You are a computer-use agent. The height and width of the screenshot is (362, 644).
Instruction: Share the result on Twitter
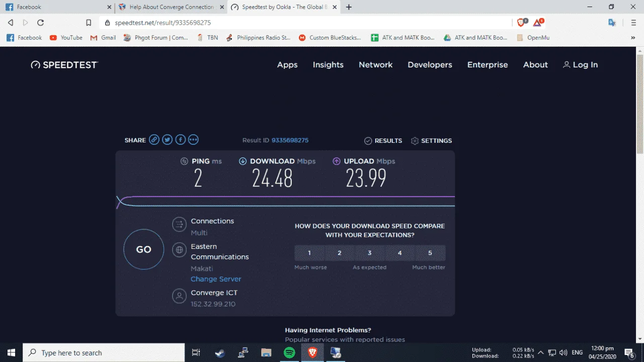point(167,140)
